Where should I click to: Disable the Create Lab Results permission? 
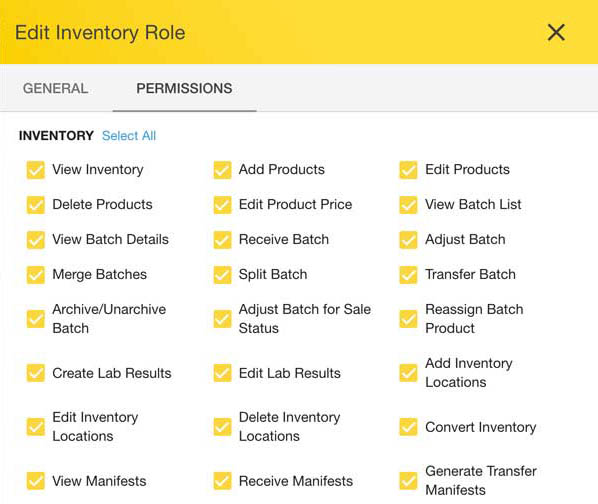[35, 373]
